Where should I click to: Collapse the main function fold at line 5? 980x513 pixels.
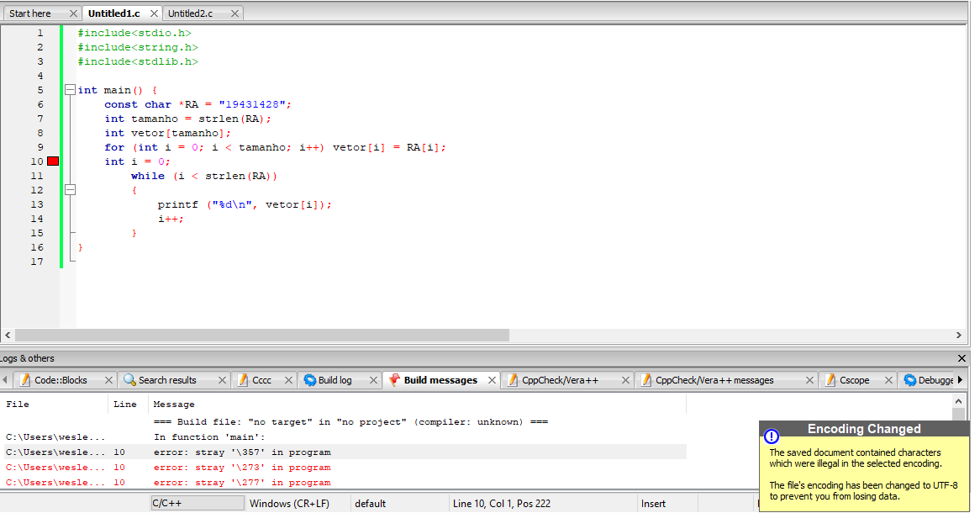[70, 90]
